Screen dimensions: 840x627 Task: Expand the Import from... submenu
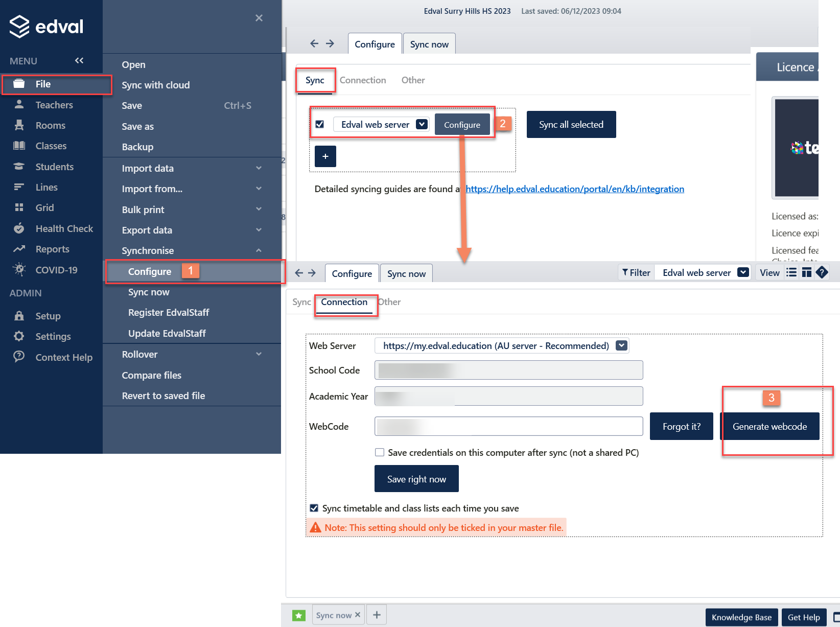(x=259, y=189)
